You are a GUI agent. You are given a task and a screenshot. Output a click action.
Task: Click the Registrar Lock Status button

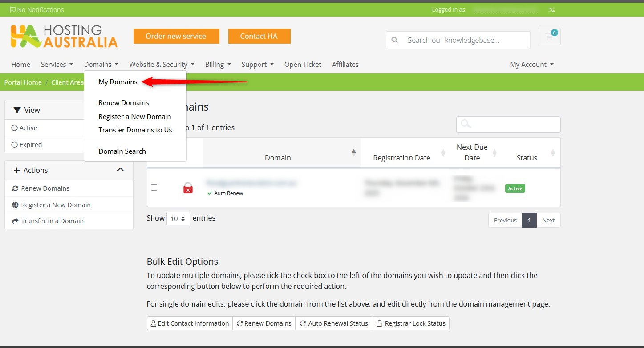[x=411, y=323]
